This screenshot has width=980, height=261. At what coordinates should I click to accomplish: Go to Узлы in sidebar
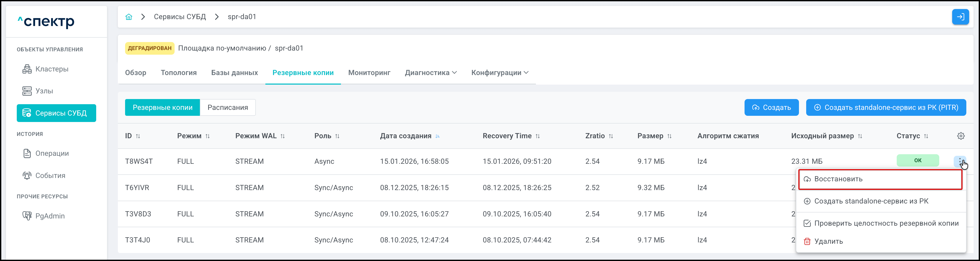point(44,91)
